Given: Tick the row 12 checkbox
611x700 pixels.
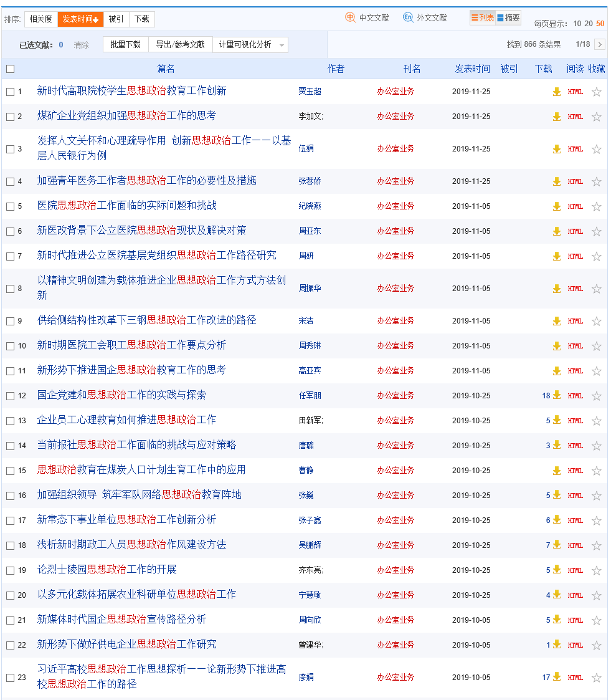Looking at the screenshot, I should coord(10,396).
